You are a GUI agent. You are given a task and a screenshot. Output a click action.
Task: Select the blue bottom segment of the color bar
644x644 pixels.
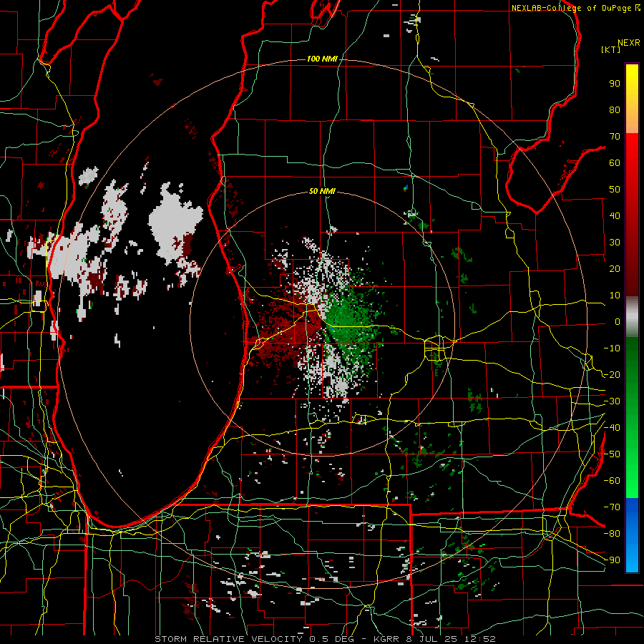pos(632,535)
